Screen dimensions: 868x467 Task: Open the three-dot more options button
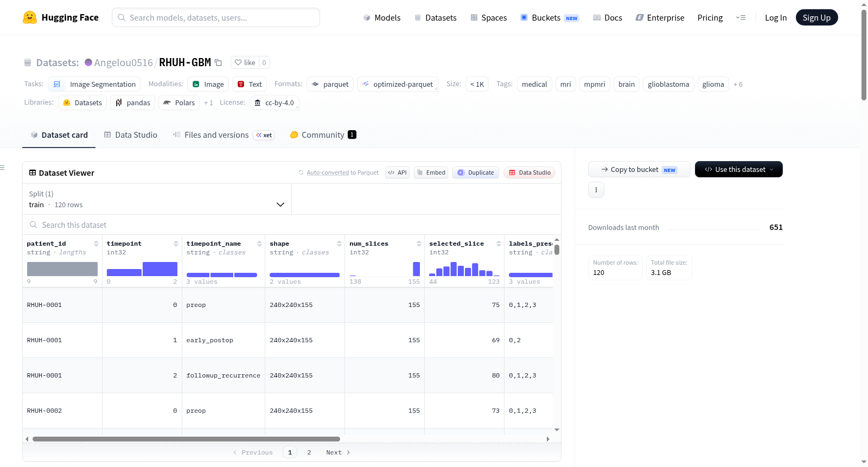coord(596,190)
